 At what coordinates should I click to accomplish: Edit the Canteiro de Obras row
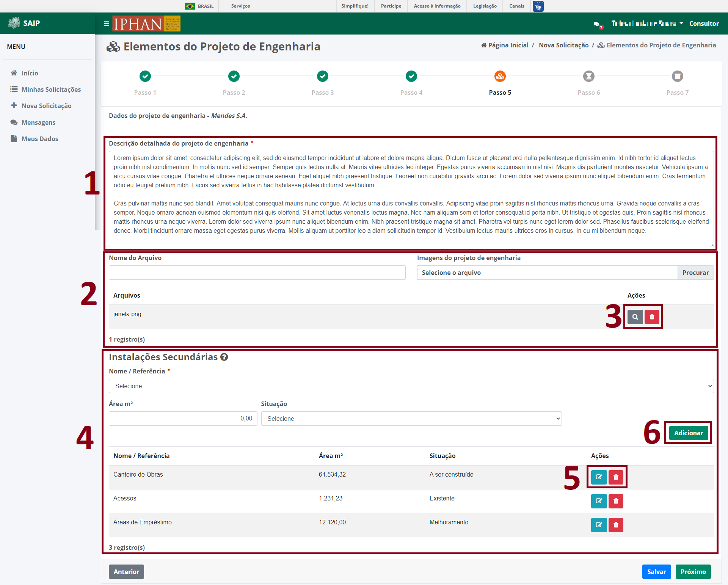[x=599, y=477]
